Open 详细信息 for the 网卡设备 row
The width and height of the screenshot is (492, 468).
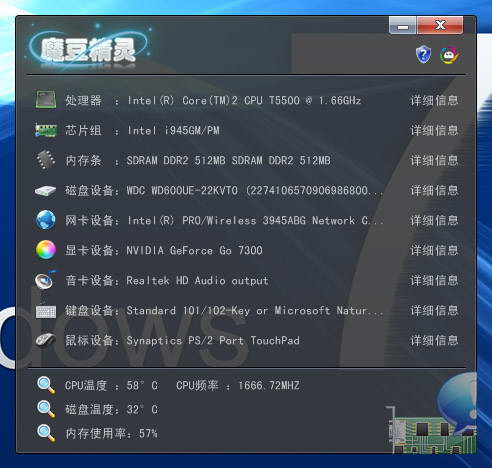(x=434, y=220)
